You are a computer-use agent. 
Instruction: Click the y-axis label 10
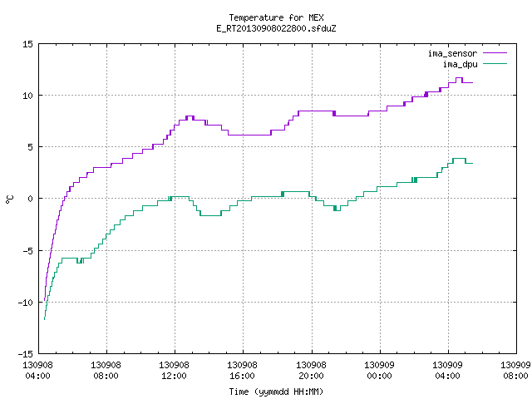(x=27, y=96)
